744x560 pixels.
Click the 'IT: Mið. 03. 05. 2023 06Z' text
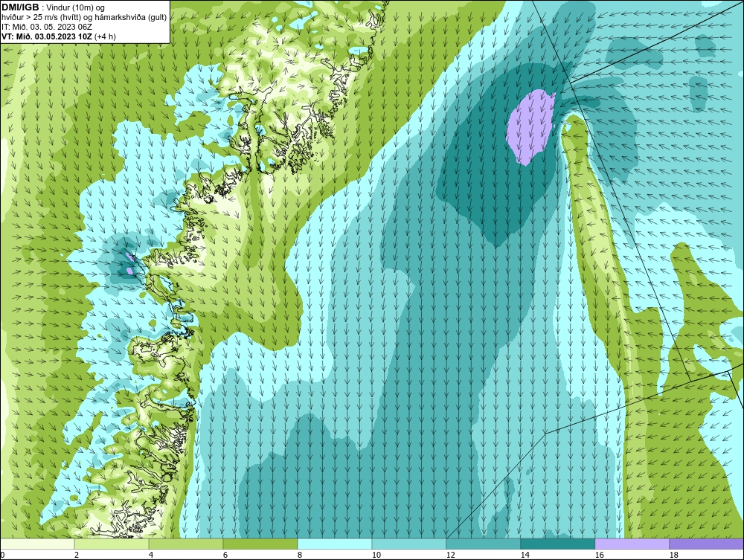pos(47,27)
